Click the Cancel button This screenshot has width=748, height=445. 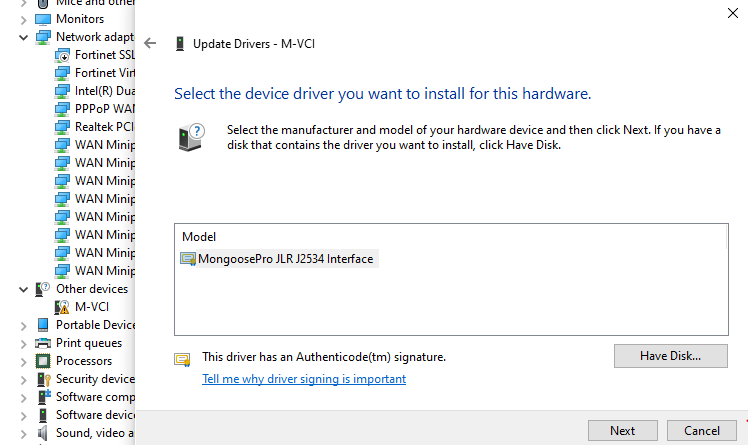coord(701,431)
